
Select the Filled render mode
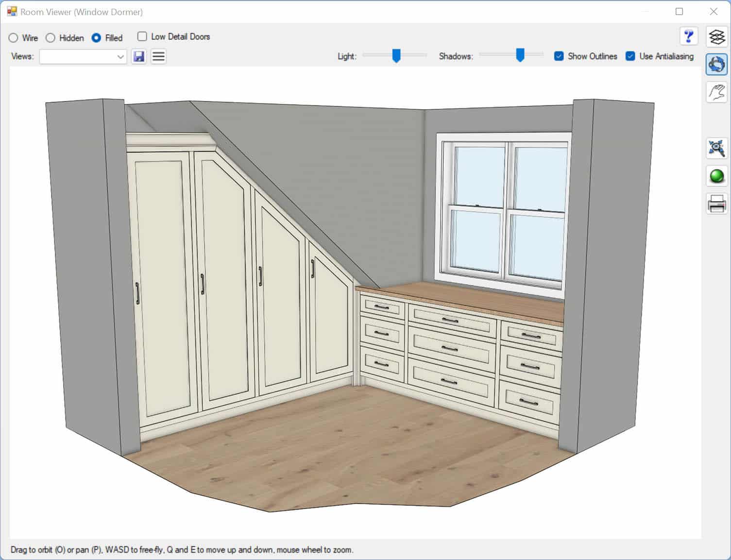[x=96, y=37]
